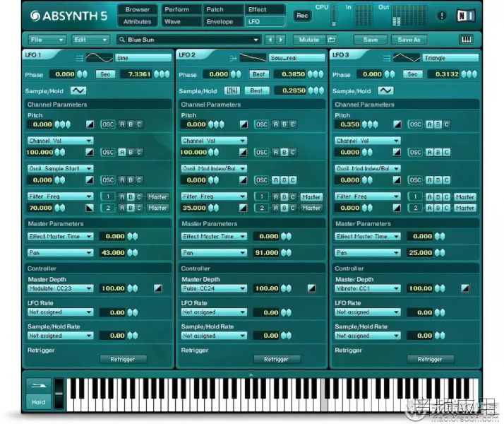The image size is (504, 424).
Task: Adjust LFO 3 Pan 25.000 value knobs
Action: (x=440, y=253)
